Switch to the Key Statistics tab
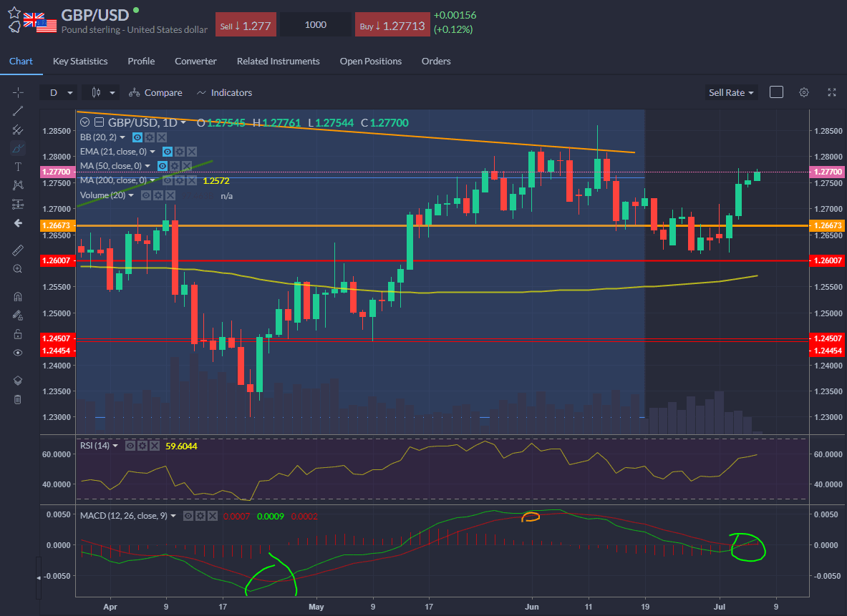The height and width of the screenshot is (616, 847). [80, 61]
